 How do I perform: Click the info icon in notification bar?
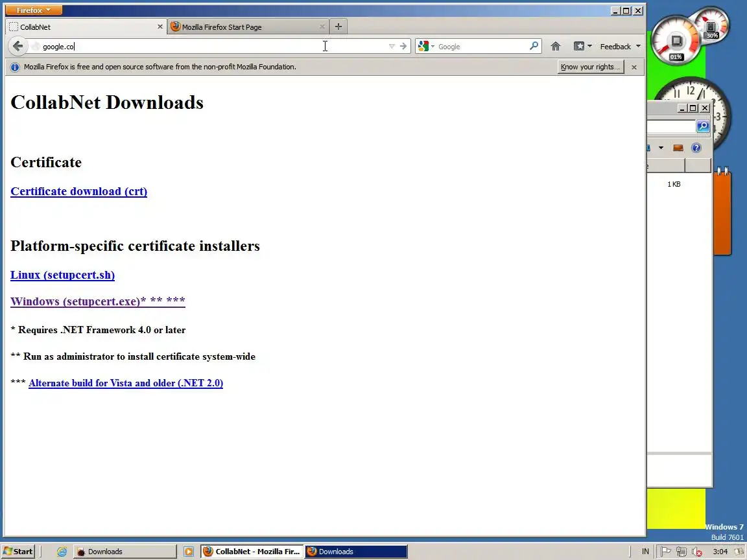(x=15, y=67)
